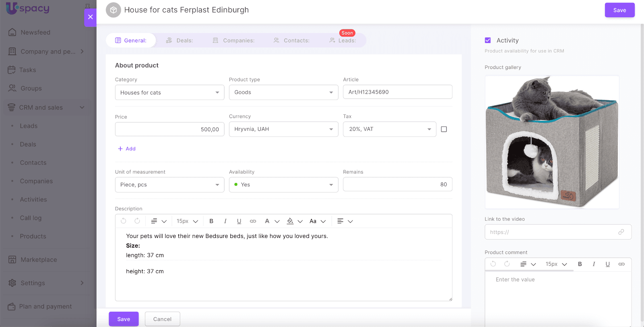Click Bold icon in Product comment toolbar
Screen dimensions: 644x327
click(x=580, y=264)
